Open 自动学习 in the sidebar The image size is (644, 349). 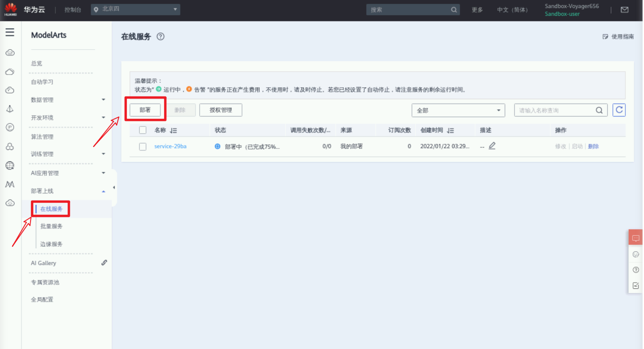pos(42,82)
